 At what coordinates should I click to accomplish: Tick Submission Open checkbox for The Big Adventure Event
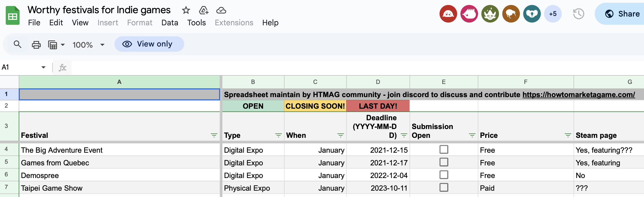(444, 150)
